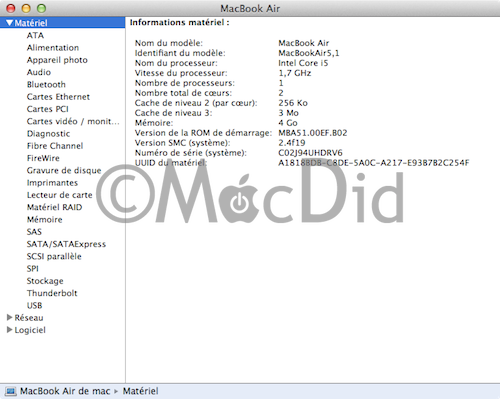Image resolution: width=500 pixels, height=399 pixels.
Task: Click the 'Informations matériel :' heading
Action: point(180,22)
